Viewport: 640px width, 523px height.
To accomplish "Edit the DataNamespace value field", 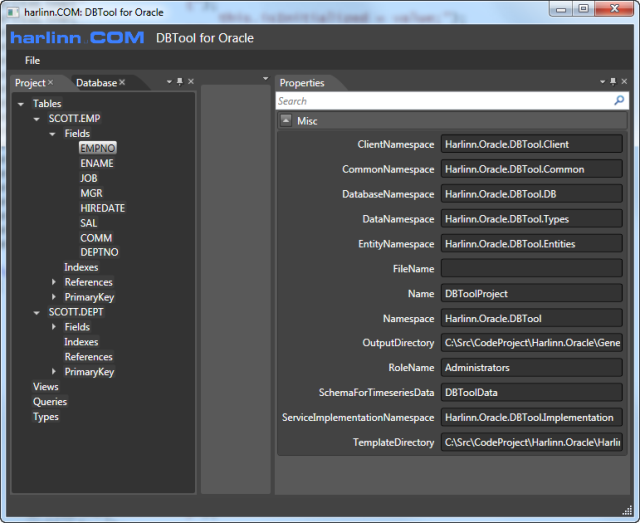I will tap(531, 219).
